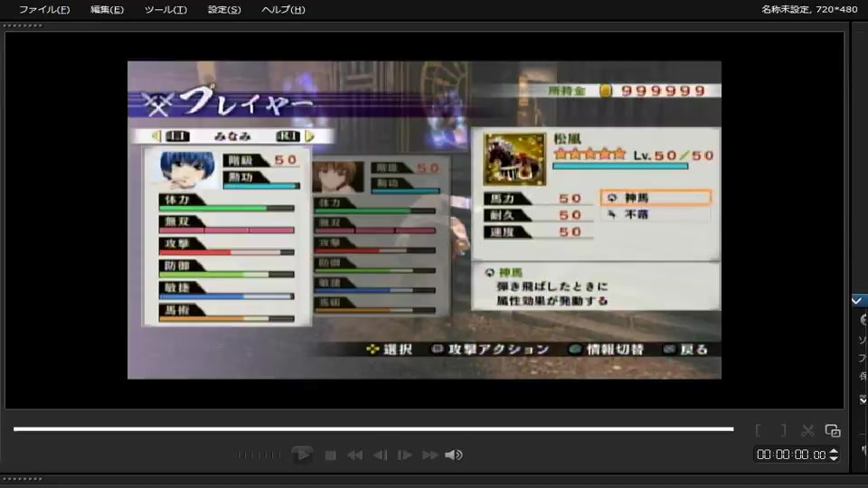This screenshot has width=868, height=488.
Task: Open the speaker volume control
Action: [x=453, y=455]
